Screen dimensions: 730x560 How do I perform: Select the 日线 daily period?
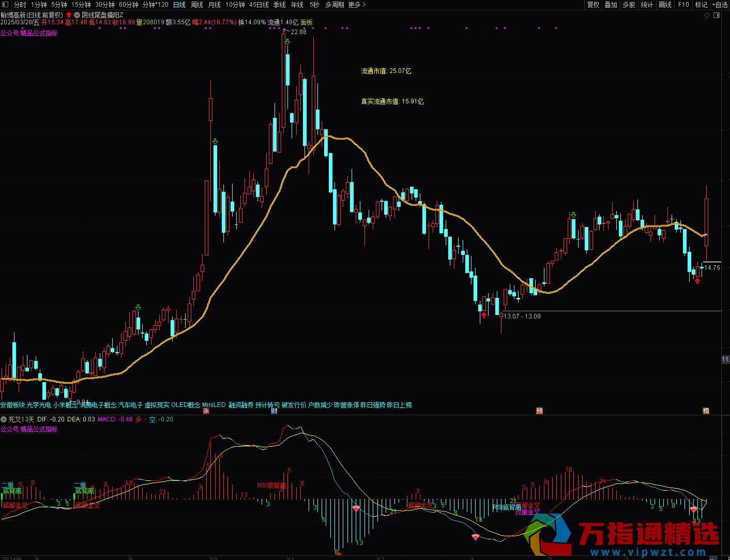pos(179,5)
